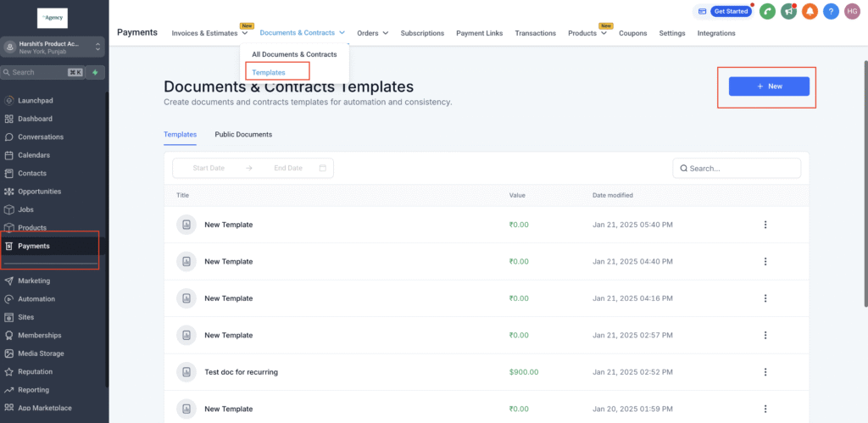Expand the Products dropdown in top navigation
The height and width of the screenshot is (423, 868).
point(587,33)
